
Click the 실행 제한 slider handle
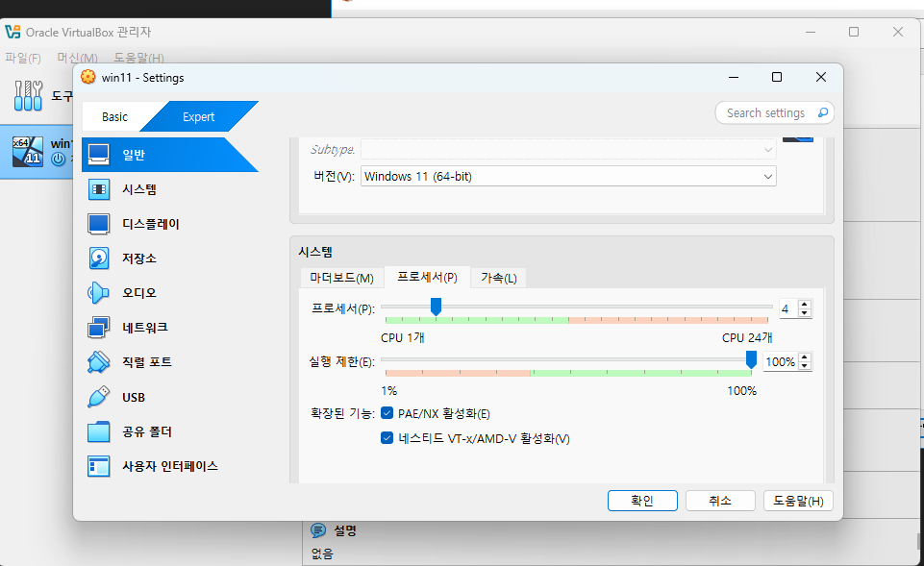point(751,359)
